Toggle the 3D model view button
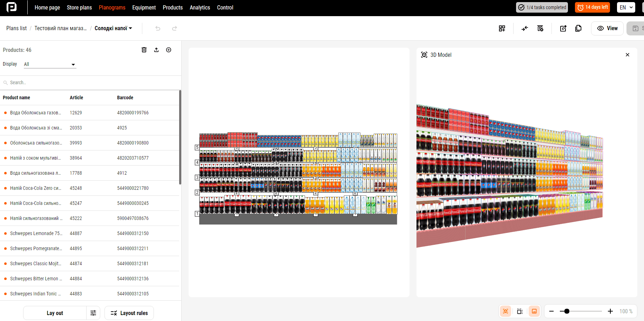The width and height of the screenshot is (644, 321). [506, 311]
